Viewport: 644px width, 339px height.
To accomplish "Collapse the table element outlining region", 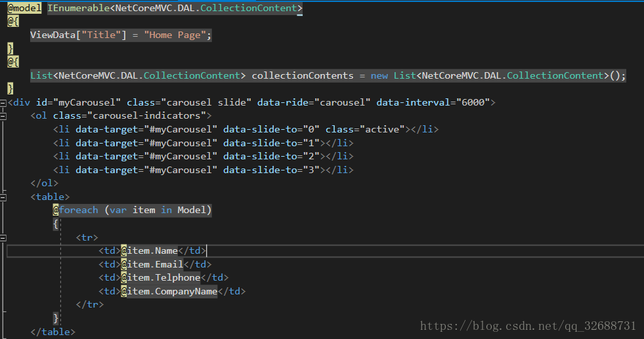I will pos(3,197).
